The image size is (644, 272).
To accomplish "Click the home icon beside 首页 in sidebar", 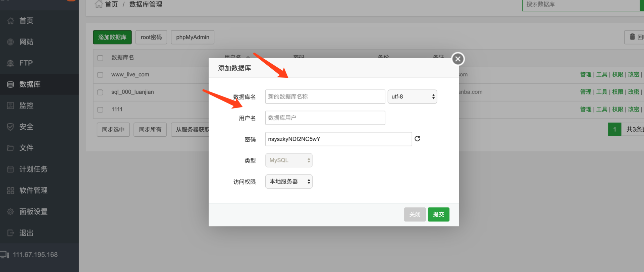I will [x=11, y=21].
